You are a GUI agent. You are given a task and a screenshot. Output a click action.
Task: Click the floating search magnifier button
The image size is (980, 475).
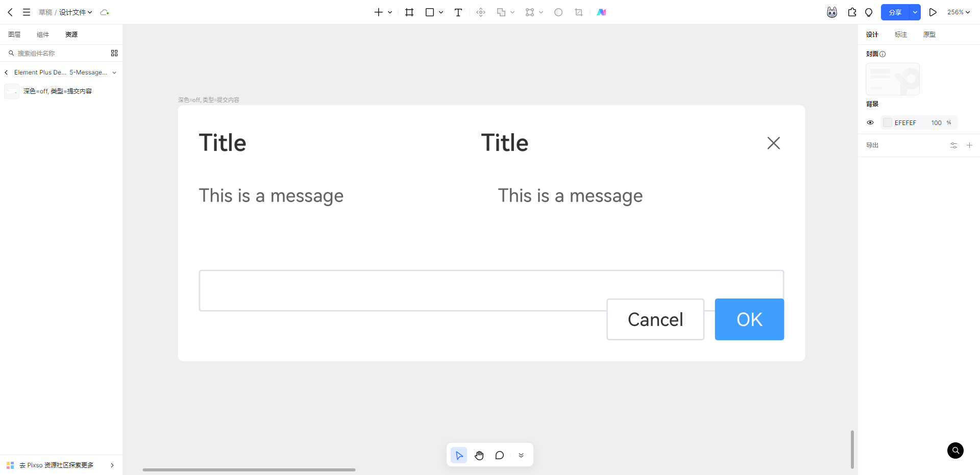coord(955,451)
